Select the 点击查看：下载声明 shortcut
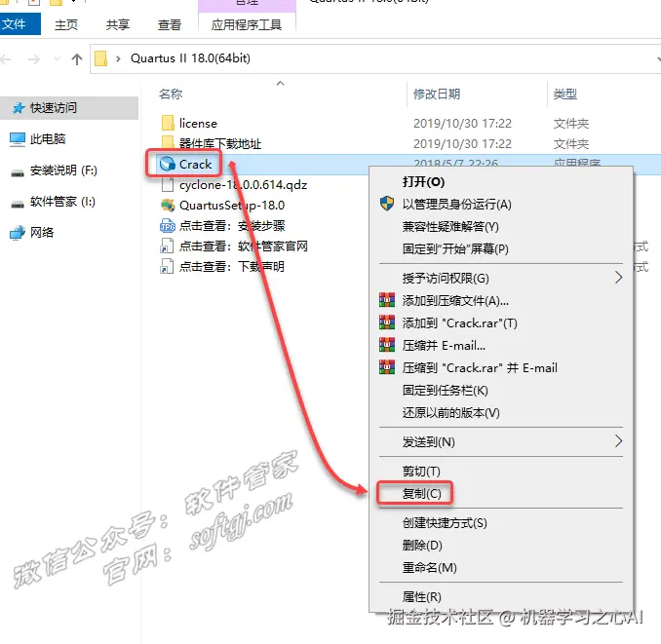The width and height of the screenshot is (661, 644). (x=232, y=266)
